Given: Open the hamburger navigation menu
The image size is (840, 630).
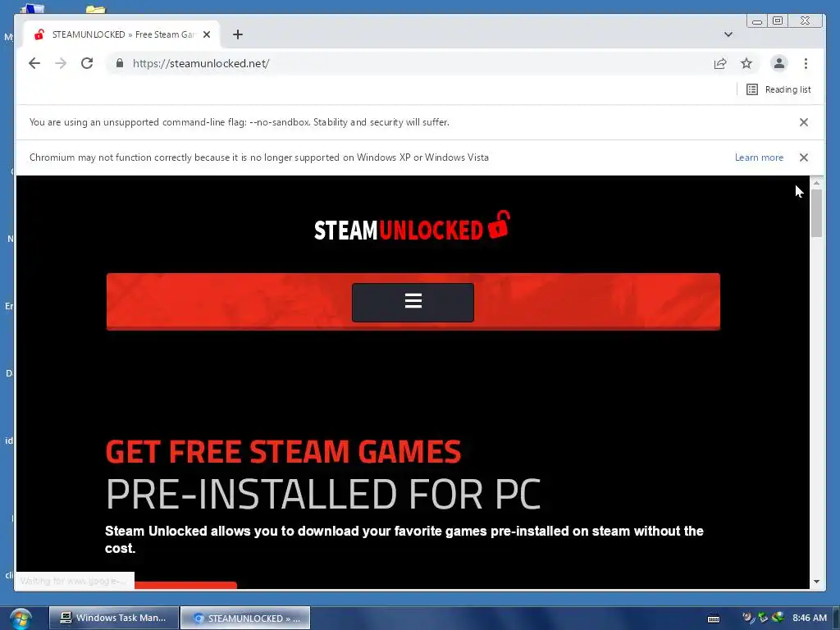Looking at the screenshot, I should pos(413,302).
